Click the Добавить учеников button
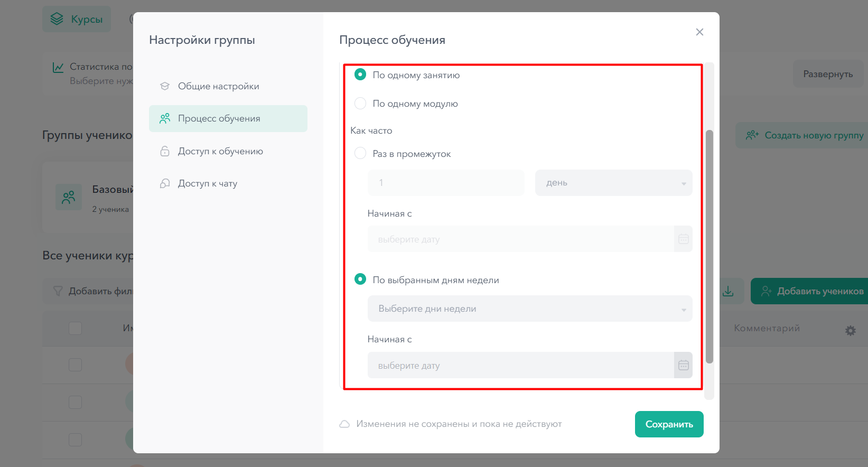868x467 pixels. click(811, 291)
